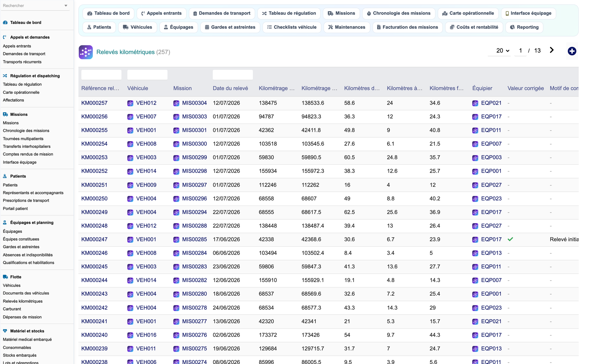Image resolution: width=589 pixels, height=364 pixels.
Task: Go to next page with arrow icon
Action: 551,50
